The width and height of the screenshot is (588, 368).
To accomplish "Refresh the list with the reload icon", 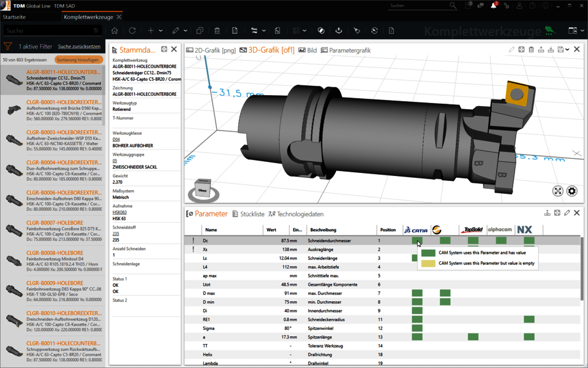I will (x=132, y=31).
